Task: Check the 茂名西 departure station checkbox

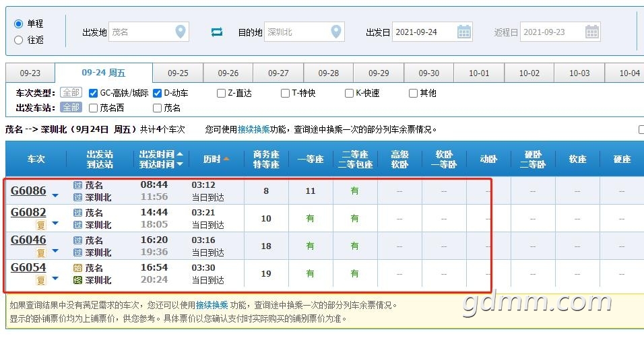Action: 93,107
